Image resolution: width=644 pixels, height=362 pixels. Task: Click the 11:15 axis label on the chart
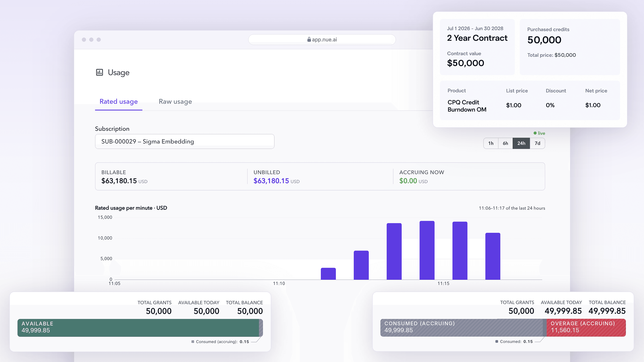(443, 284)
